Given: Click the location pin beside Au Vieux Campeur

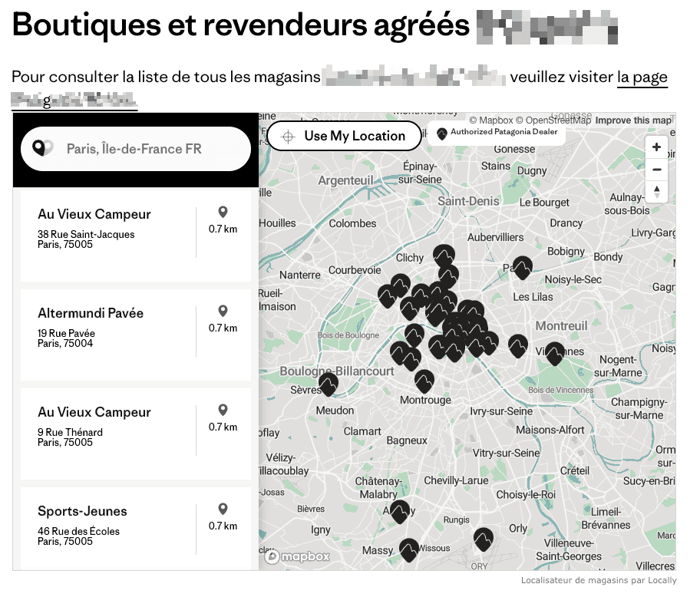Looking at the screenshot, I should [222, 211].
